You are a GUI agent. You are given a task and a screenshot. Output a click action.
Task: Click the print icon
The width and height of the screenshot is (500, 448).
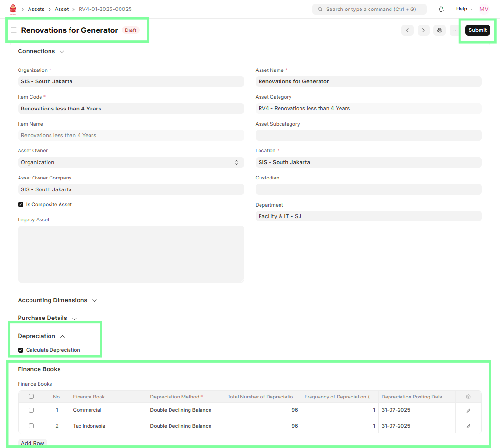tap(440, 30)
